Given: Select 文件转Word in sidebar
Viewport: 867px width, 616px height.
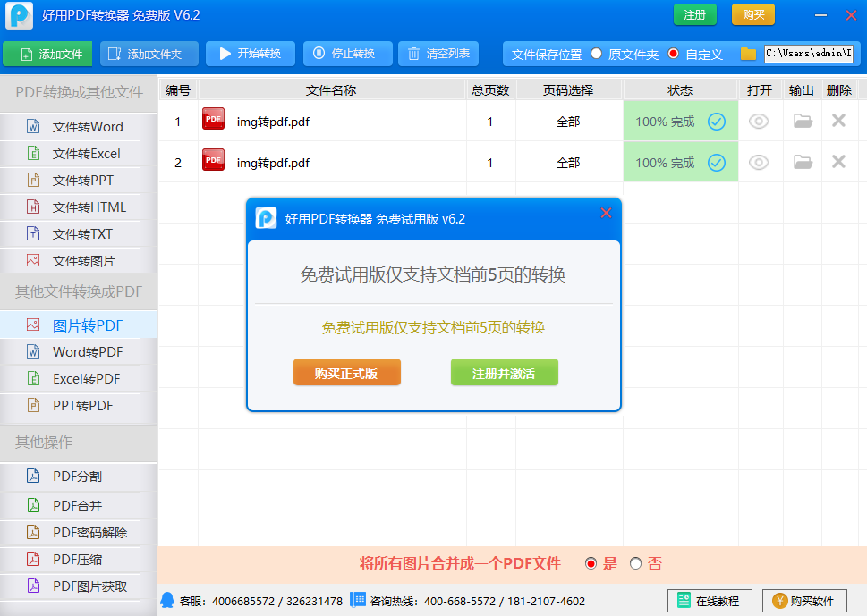Looking at the screenshot, I should pos(78,127).
